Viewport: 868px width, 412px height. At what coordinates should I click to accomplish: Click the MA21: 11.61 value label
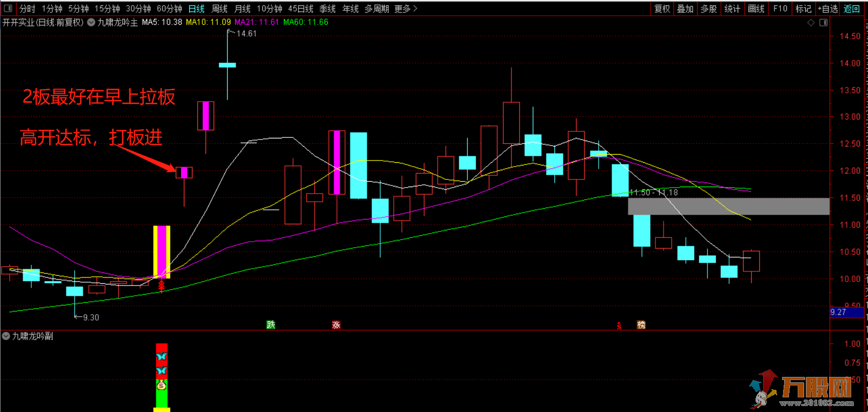point(256,22)
